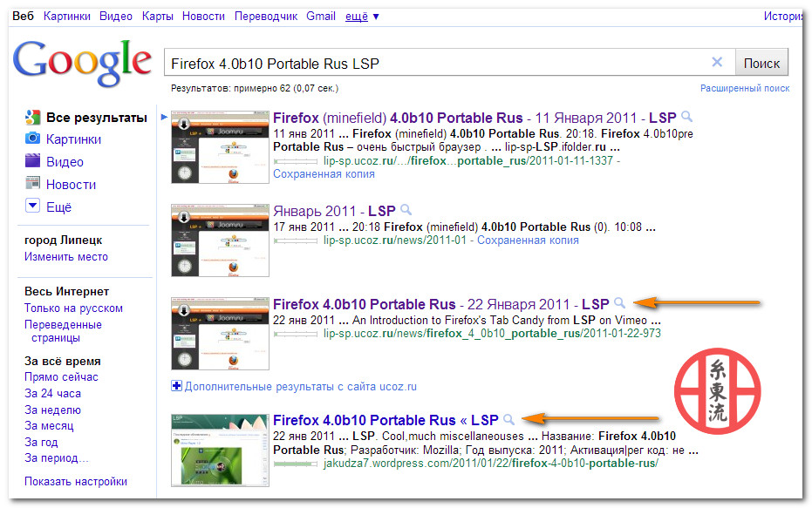Choose the Картинки label in the left sidebar
Viewport: 812px width, 508px height.
(73, 139)
